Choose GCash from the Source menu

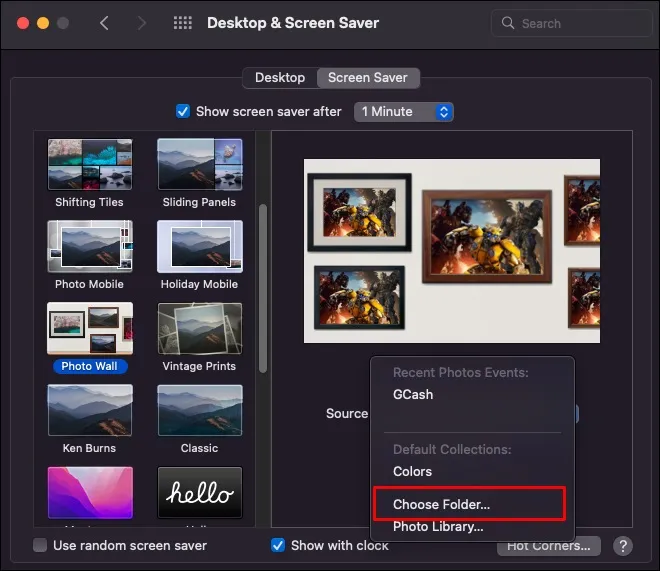coord(412,395)
